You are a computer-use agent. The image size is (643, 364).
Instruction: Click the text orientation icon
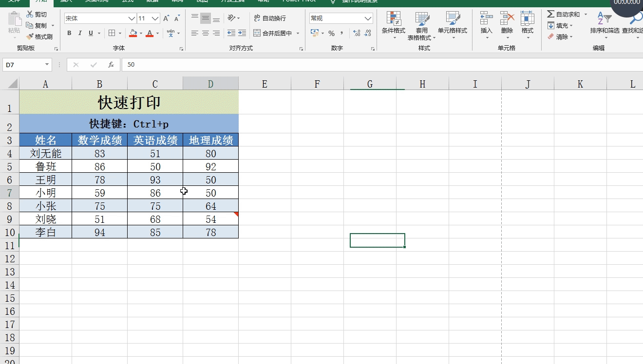231,18
